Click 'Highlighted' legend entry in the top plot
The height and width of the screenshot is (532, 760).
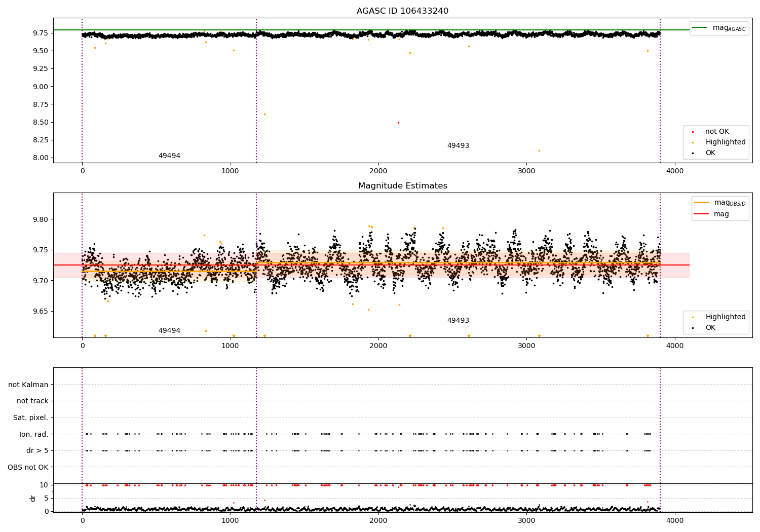click(x=719, y=142)
